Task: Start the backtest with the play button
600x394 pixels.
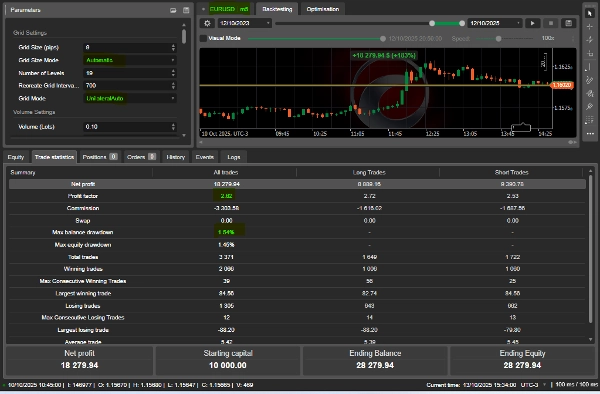Action: coord(532,23)
